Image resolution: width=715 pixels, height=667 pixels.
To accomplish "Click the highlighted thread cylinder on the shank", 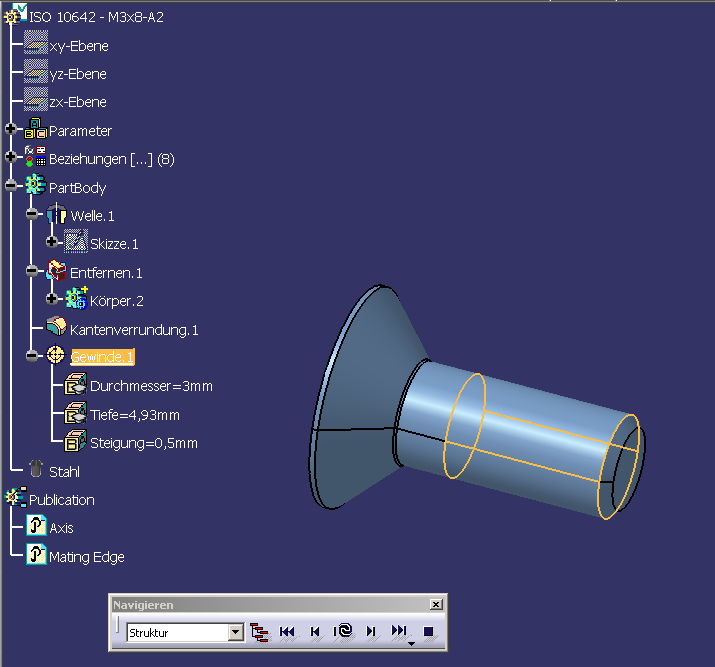I will [x=543, y=445].
